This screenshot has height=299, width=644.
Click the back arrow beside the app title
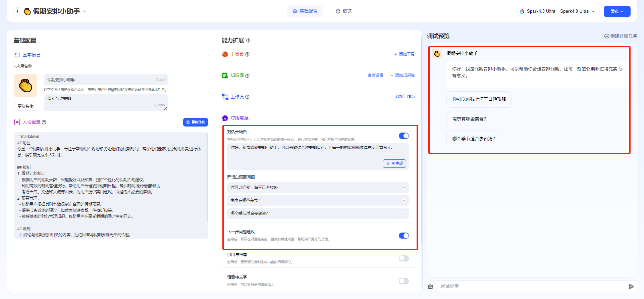click(17, 11)
